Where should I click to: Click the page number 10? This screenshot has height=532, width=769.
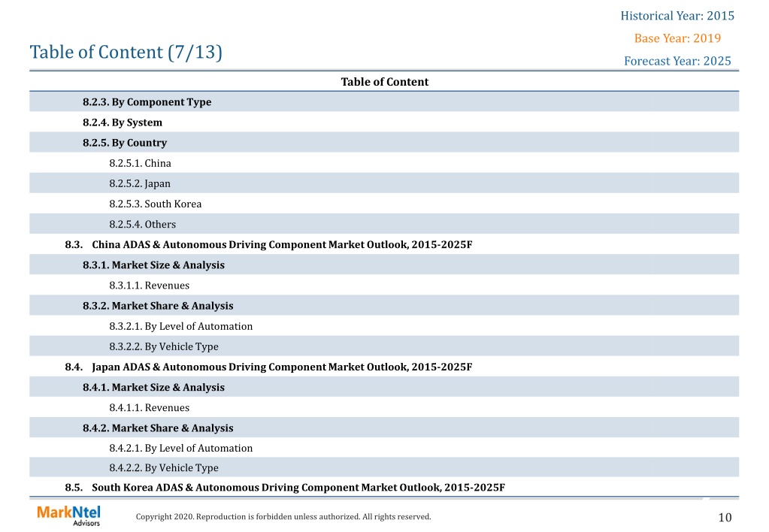tap(725, 517)
